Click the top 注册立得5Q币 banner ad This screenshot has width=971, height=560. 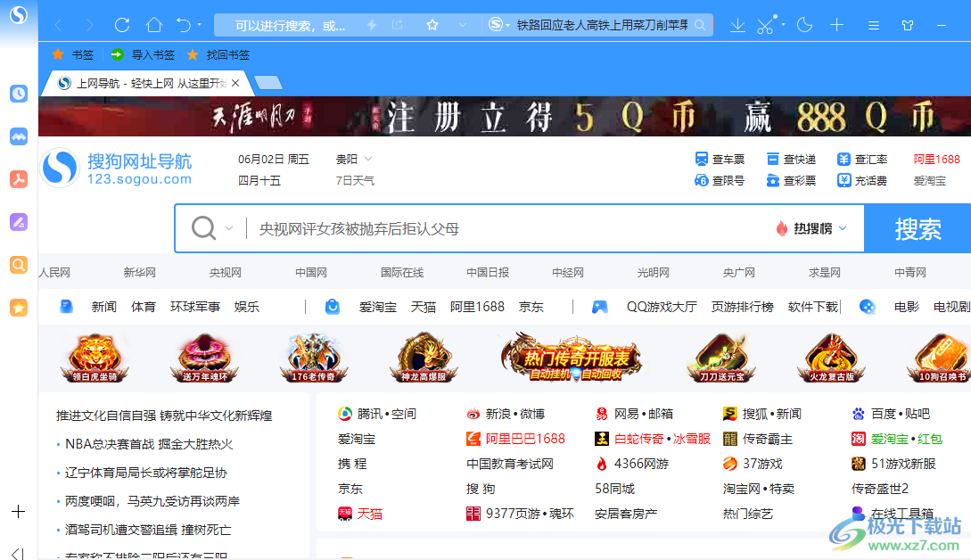tap(505, 117)
